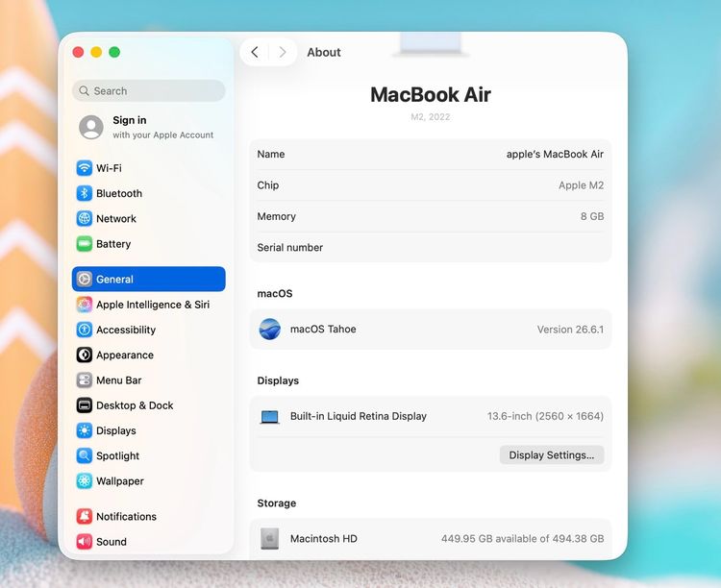Click 449.95 GB available of 494.38 GB
Screen dimensions: 721x588
[x=523, y=539]
